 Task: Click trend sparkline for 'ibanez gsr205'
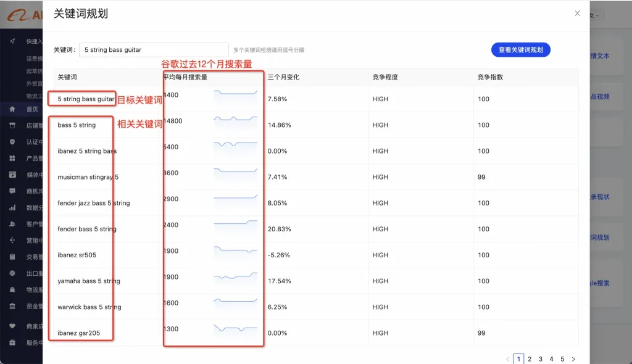point(236,328)
